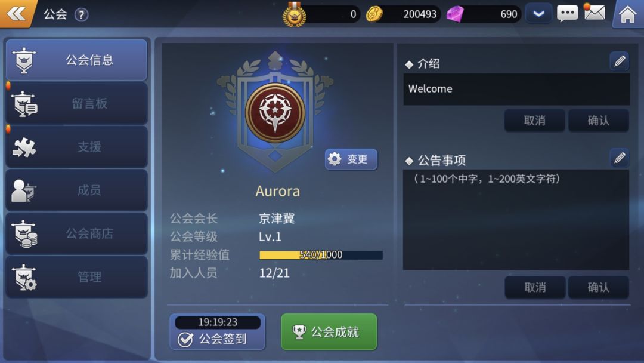Click the 公告事项 notice text field
The height and width of the screenshot is (363, 644).
[x=516, y=220]
